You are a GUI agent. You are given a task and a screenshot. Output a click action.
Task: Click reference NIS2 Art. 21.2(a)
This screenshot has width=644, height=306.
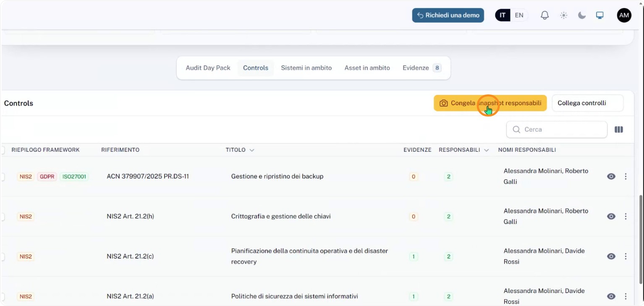(x=130, y=296)
